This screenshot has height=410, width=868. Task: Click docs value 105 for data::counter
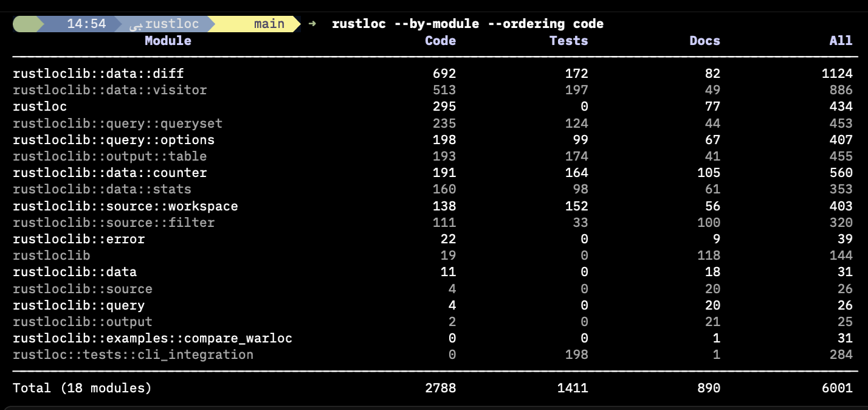tap(709, 173)
